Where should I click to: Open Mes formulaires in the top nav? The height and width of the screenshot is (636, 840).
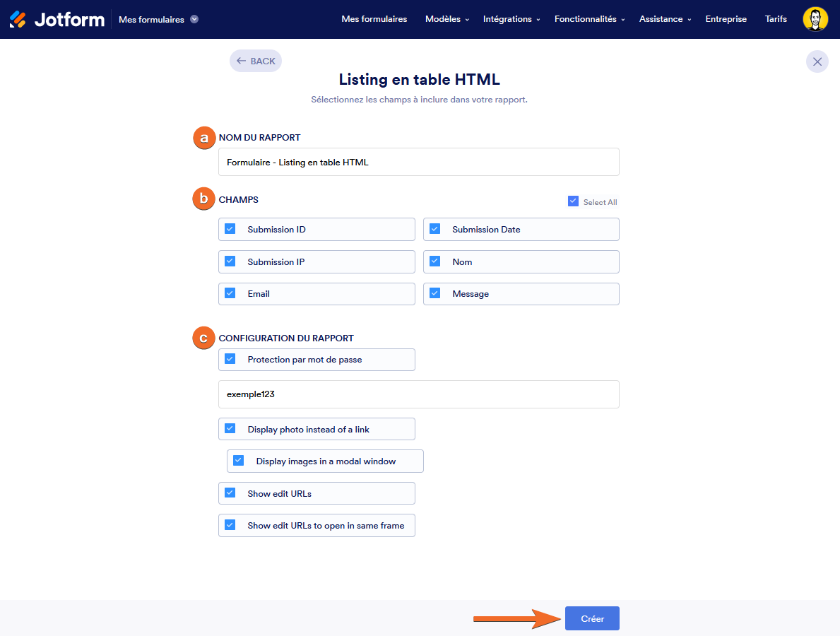(374, 19)
